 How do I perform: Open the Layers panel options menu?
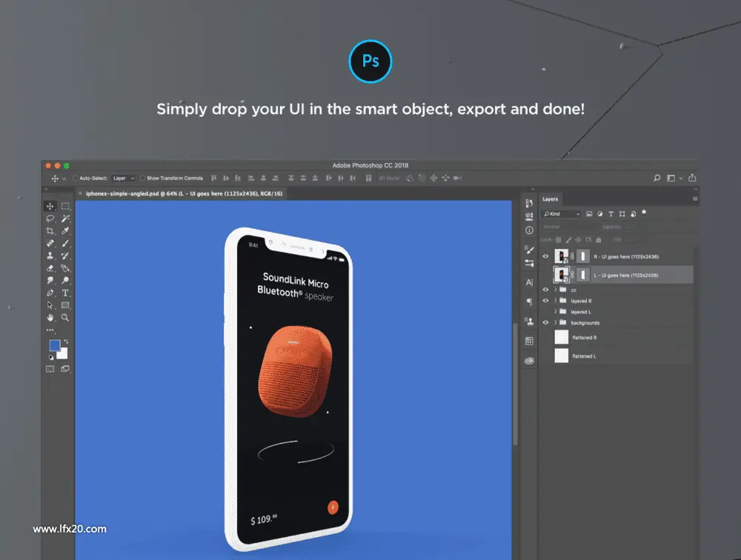click(695, 199)
